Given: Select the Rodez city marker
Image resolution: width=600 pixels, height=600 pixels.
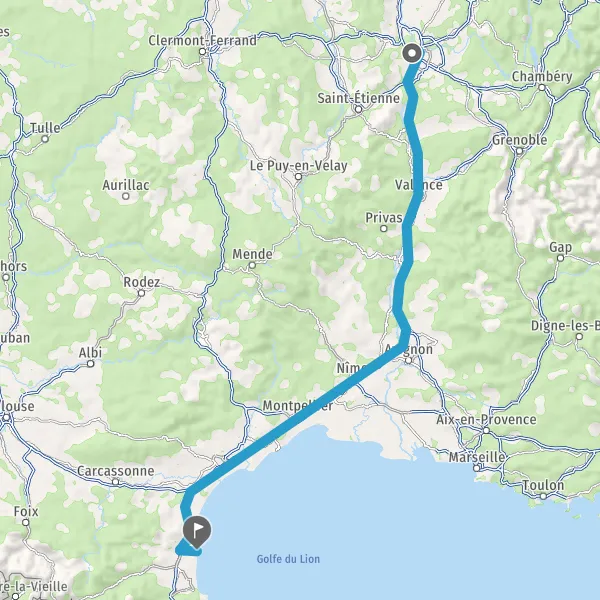Looking at the screenshot, I should 141,293.
